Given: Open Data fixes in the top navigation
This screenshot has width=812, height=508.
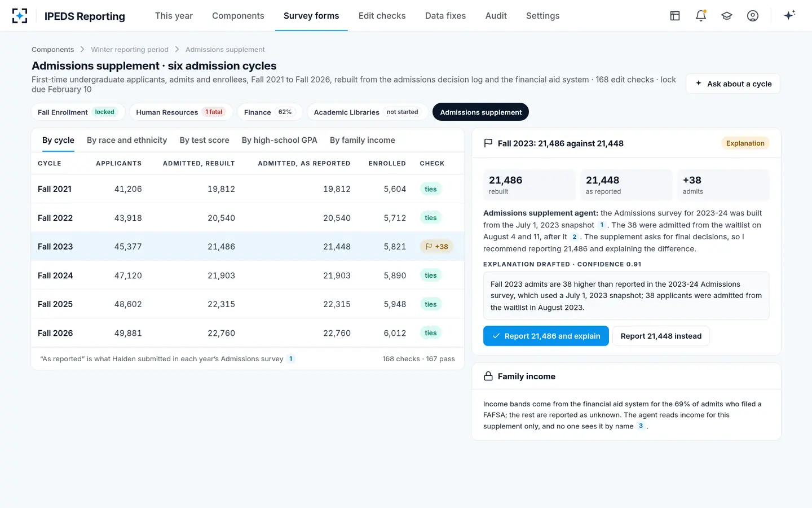Looking at the screenshot, I should tap(445, 16).
